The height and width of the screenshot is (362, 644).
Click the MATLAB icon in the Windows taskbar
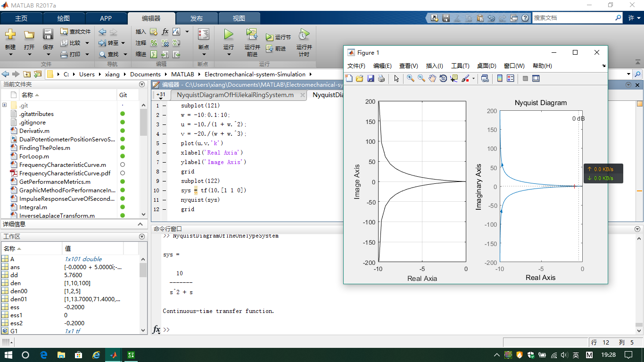pyautogui.click(x=114, y=355)
